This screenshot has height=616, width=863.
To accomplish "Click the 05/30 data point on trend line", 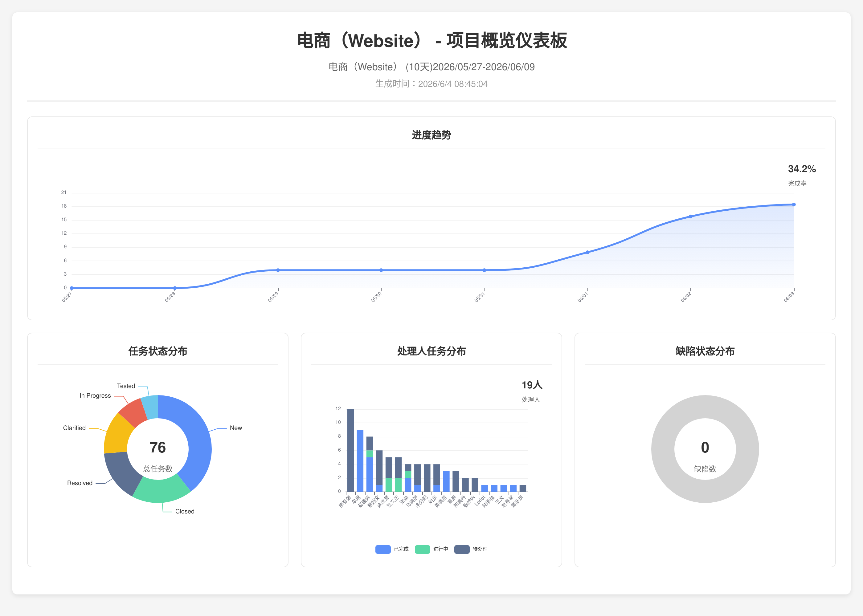I will (381, 270).
